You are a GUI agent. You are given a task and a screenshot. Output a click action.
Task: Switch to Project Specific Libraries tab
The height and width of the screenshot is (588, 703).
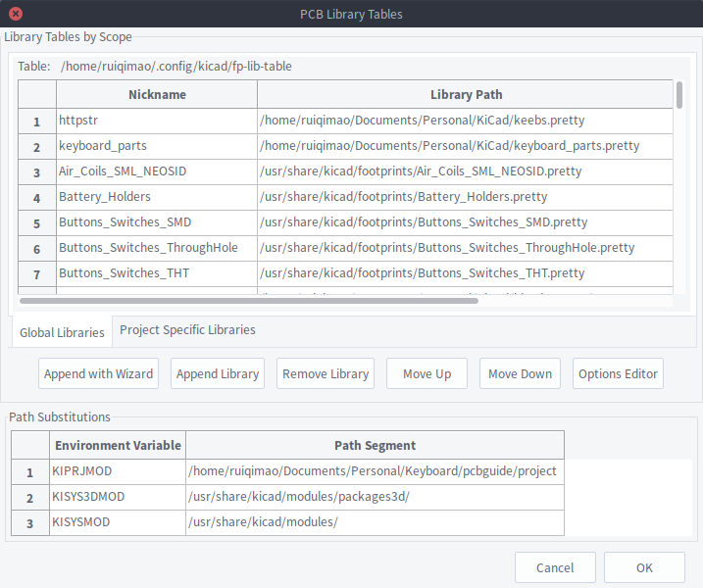(x=187, y=330)
